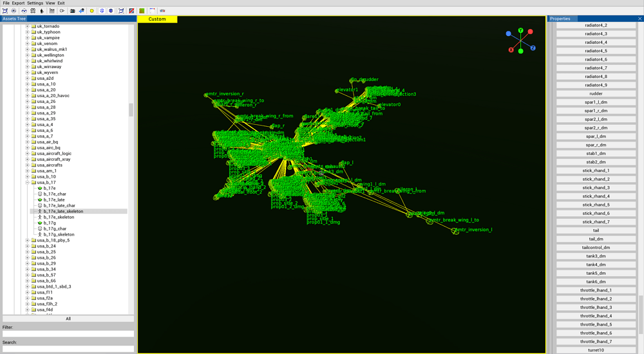Click the Z axis on the viewport gizmo
Viewport: 644px width, 354px height.
click(533, 48)
